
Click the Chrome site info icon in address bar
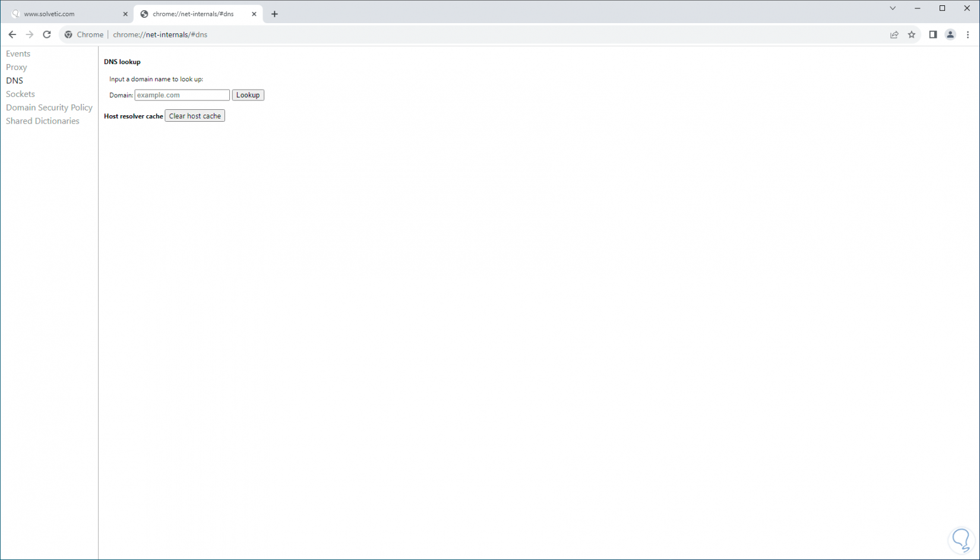(x=68, y=34)
